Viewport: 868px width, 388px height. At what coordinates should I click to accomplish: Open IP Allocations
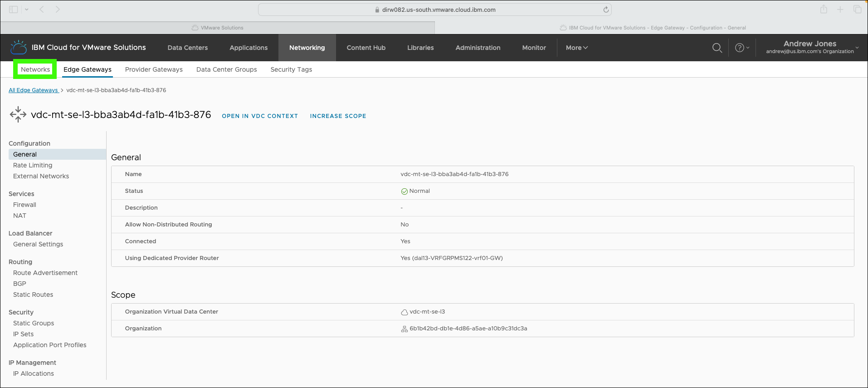click(x=33, y=373)
